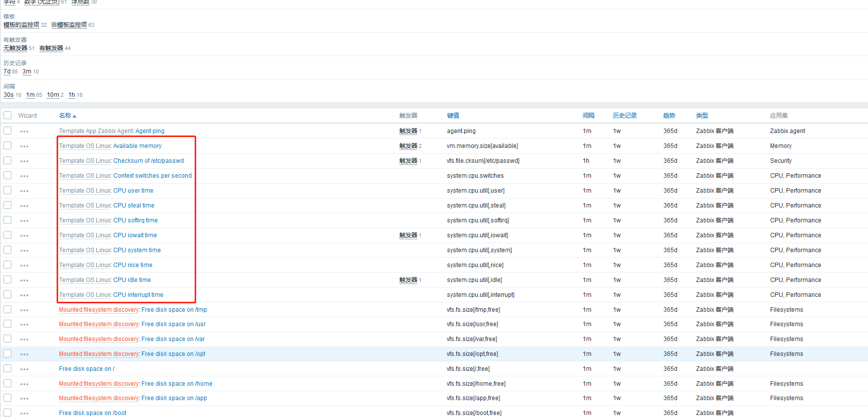Open wizard dots for CPU iowait time row
The height and width of the screenshot is (417, 868).
24,236
